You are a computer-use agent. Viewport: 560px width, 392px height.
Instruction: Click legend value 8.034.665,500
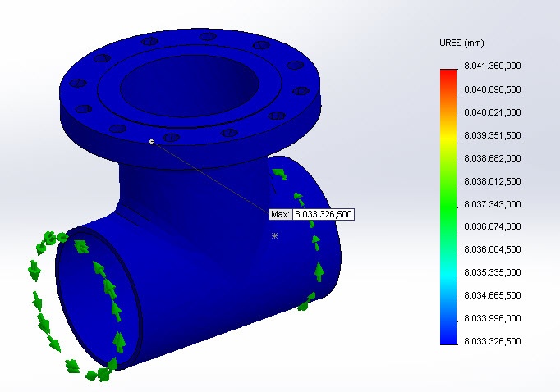[x=493, y=295]
